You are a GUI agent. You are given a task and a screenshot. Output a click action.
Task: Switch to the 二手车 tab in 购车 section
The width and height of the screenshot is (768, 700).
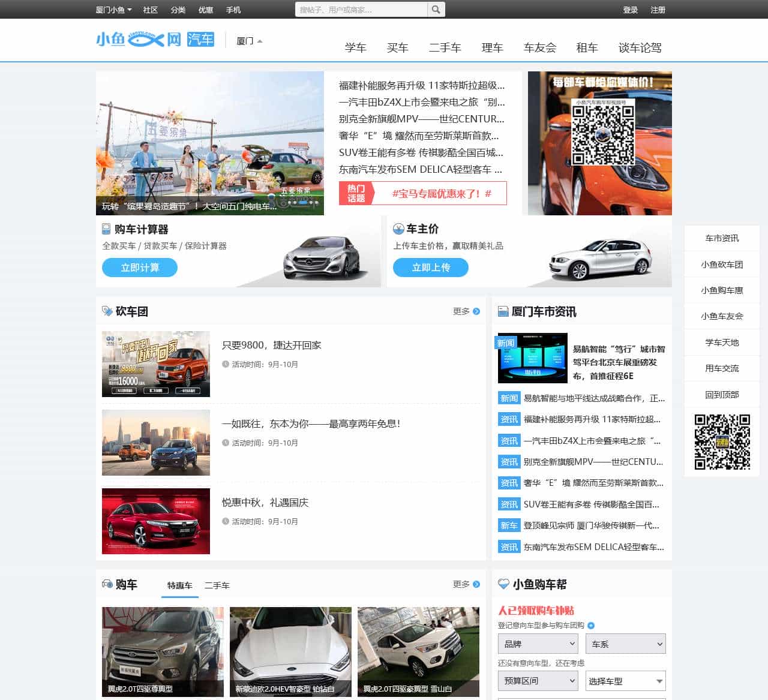tap(216, 586)
